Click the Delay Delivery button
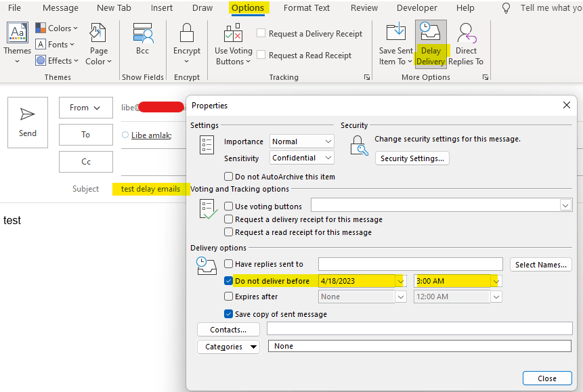 431,44
